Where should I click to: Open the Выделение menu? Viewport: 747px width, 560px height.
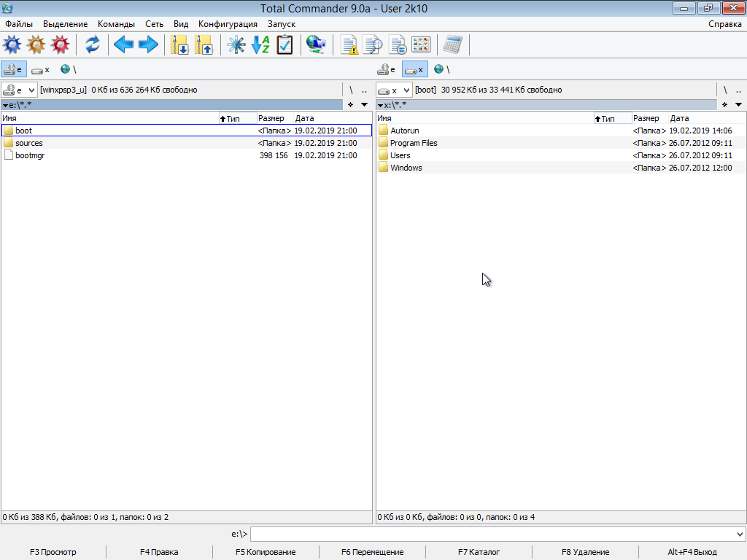tap(65, 24)
